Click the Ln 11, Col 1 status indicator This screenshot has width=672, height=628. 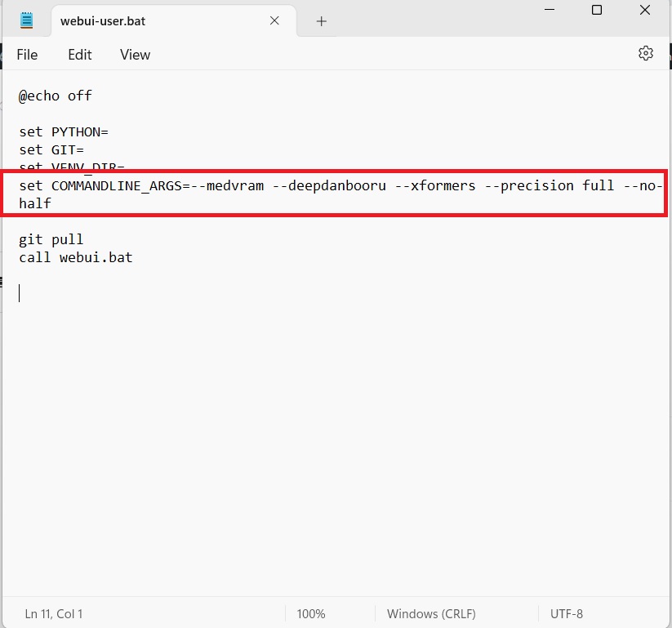(54, 613)
